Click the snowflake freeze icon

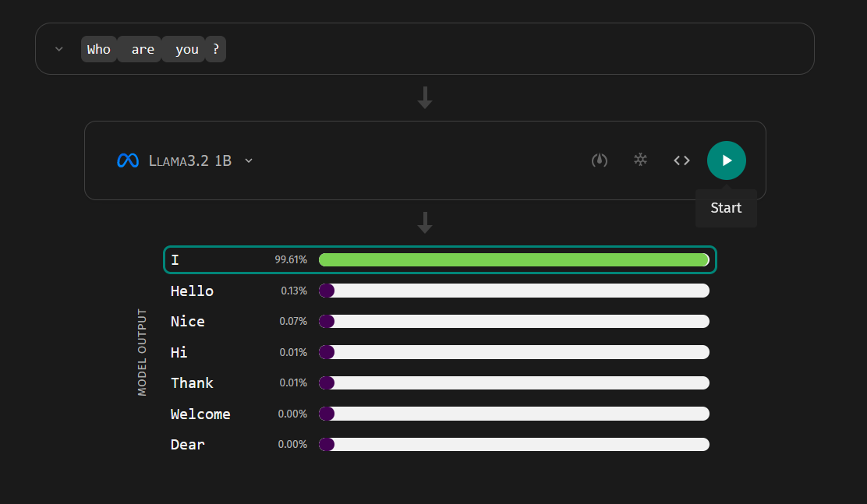[x=640, y=160]
